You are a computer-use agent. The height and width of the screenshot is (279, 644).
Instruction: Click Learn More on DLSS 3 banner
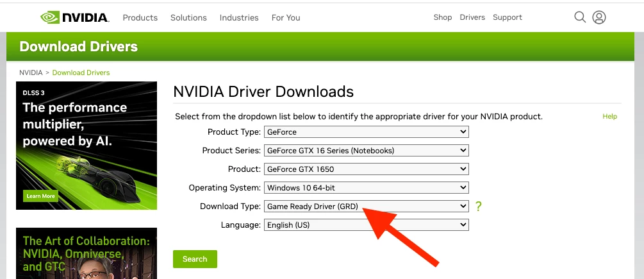tap(40, 196)
